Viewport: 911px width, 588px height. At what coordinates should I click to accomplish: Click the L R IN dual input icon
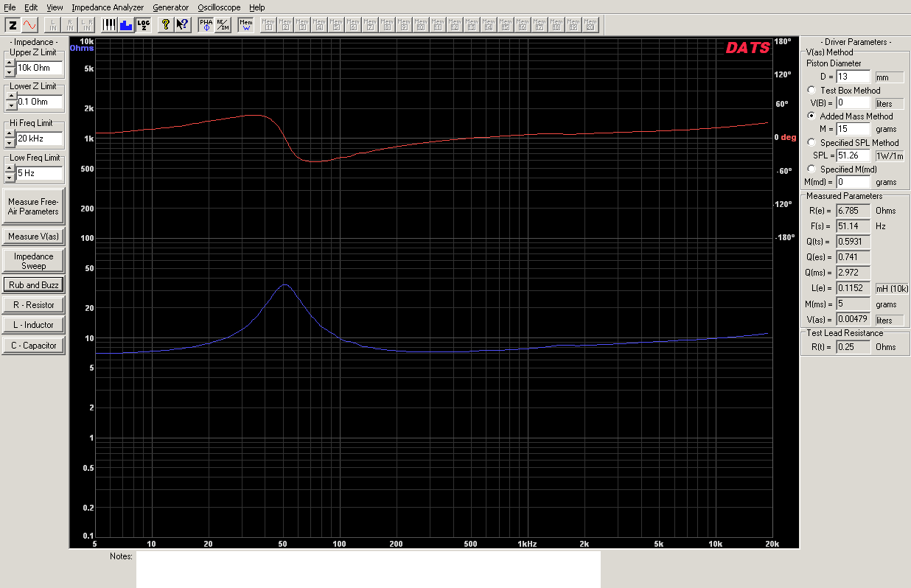87,25
